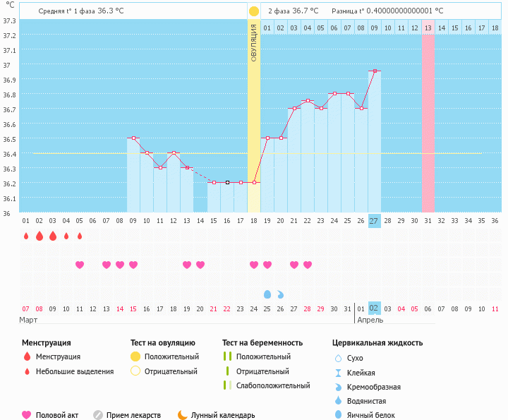Click the medication icon in the legend

98,415
